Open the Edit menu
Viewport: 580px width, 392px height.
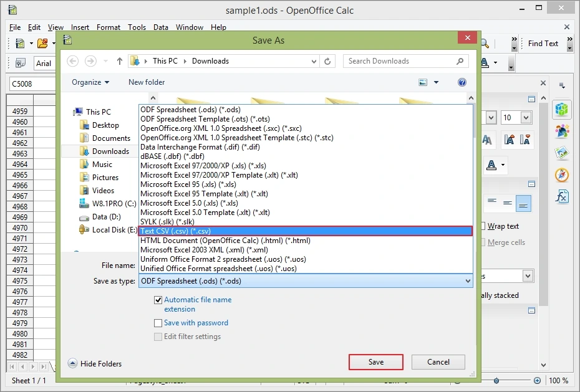[34, 27]
